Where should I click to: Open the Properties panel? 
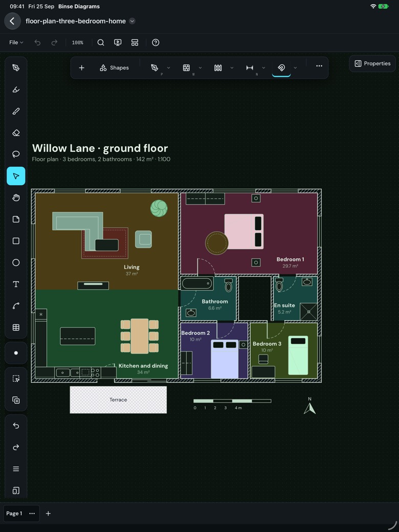[x=372, y=63]
